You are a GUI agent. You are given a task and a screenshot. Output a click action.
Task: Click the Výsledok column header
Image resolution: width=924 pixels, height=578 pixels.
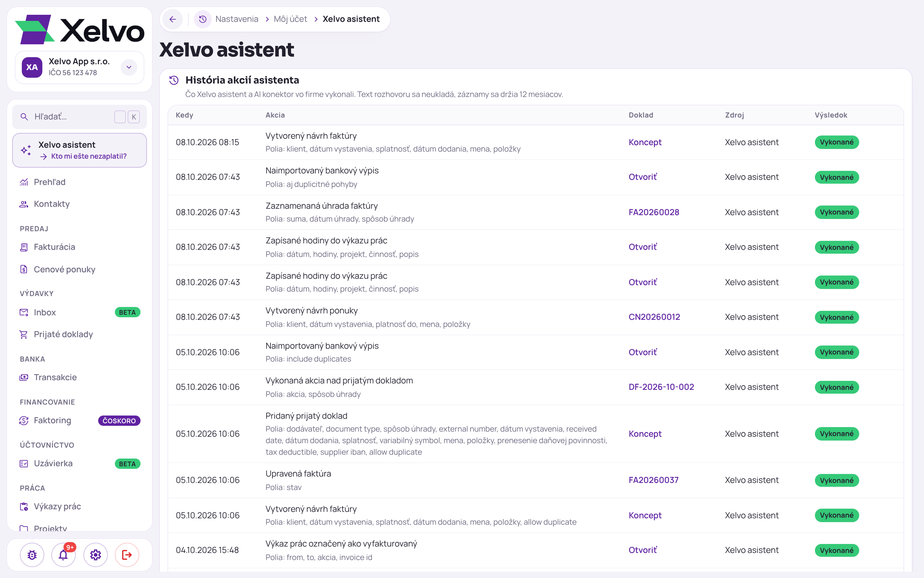tap(831, 115)
